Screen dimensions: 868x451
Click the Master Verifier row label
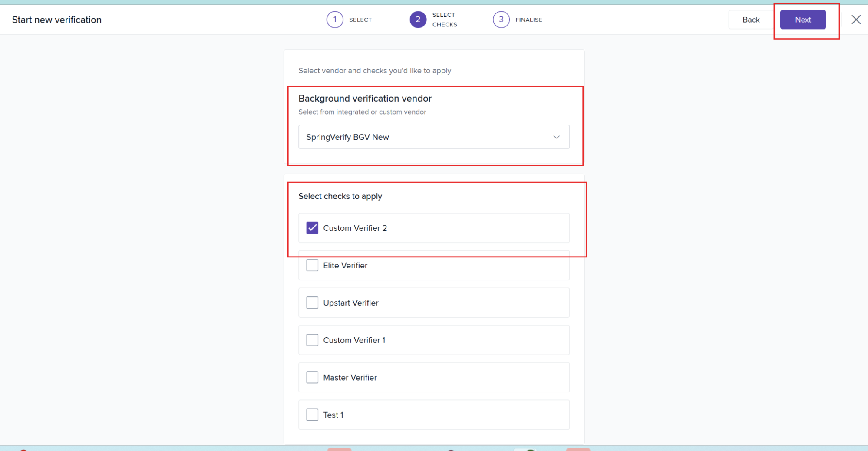[x=350, y=378]
